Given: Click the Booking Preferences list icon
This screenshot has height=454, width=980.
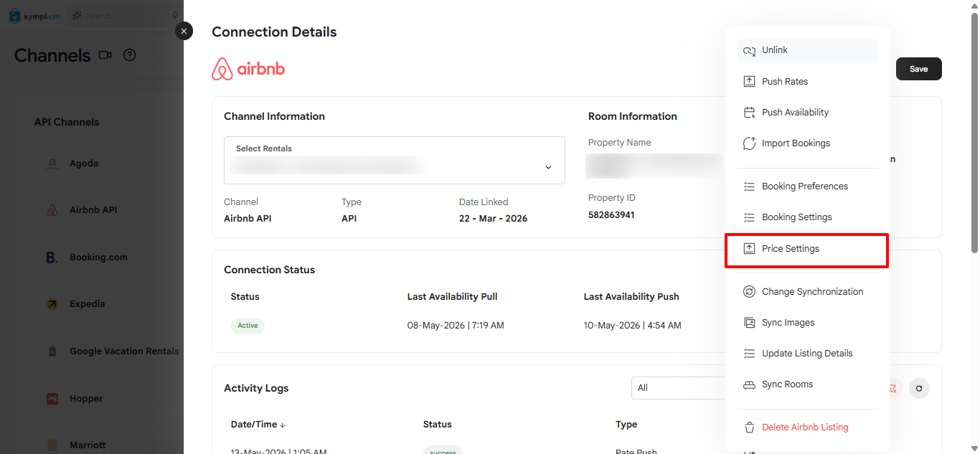Looking at the screenshot, I should 749,186.
